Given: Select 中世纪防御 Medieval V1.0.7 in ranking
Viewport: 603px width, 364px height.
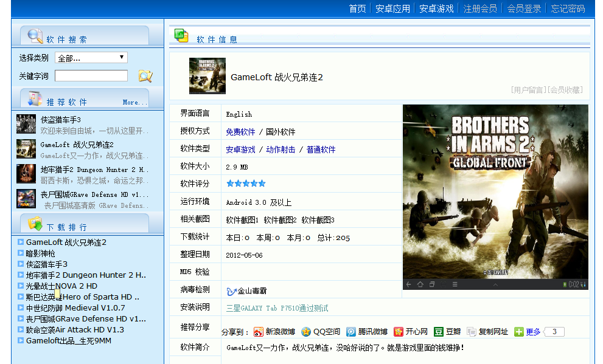Looking at the screenshot, I should pyautogui.click(x=75, y=308).
